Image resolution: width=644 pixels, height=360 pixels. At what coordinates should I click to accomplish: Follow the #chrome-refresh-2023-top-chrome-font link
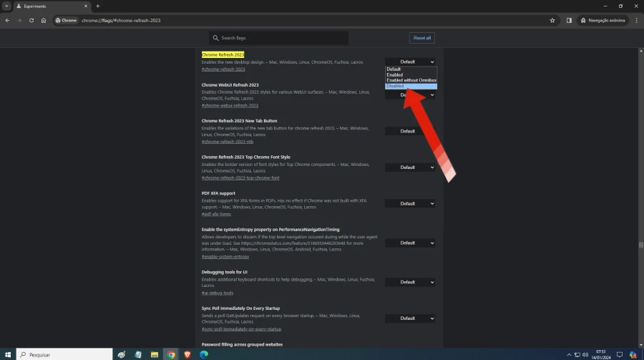click(240, 177)
